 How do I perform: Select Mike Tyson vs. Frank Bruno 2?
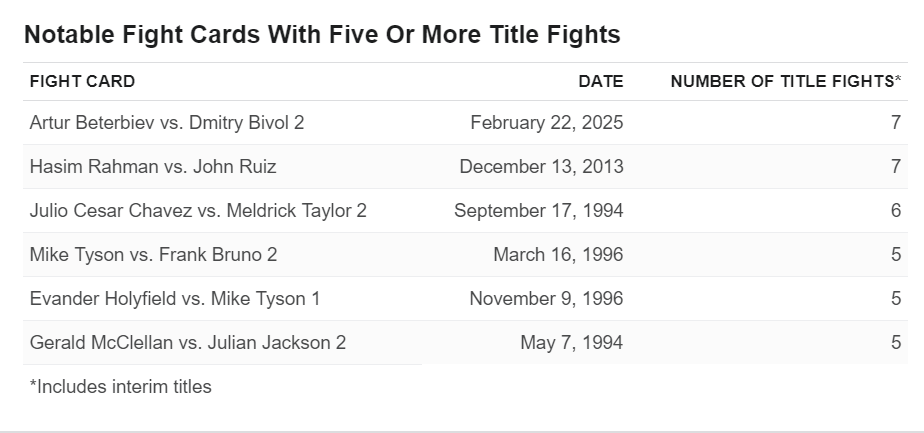(x=153, y=254)
